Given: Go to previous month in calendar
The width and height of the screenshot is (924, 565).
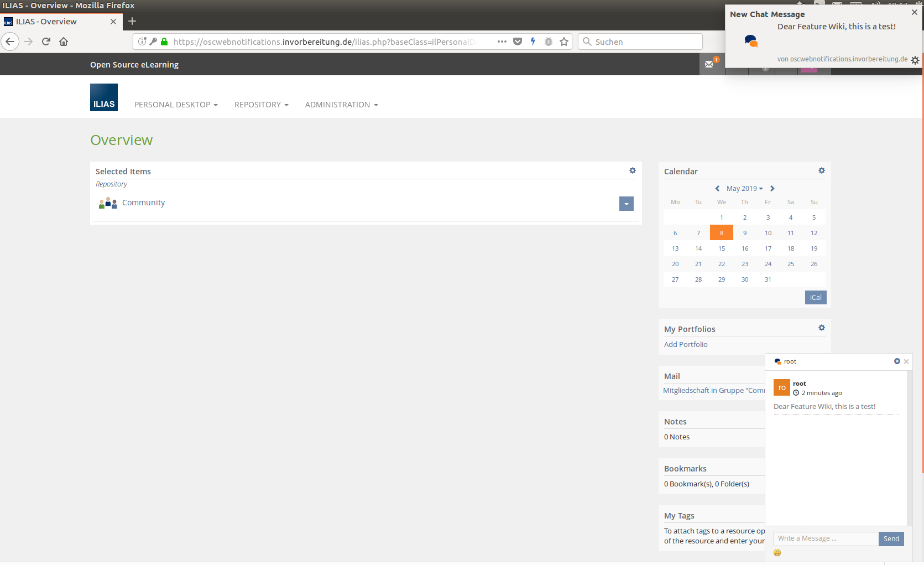Looking at the screenshot, I should pos(717,189).
